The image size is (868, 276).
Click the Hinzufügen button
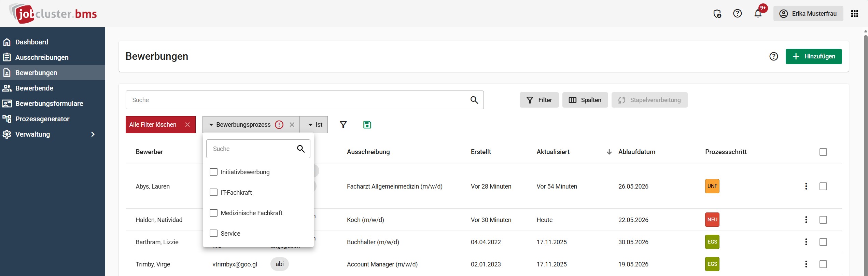point(813,56)
